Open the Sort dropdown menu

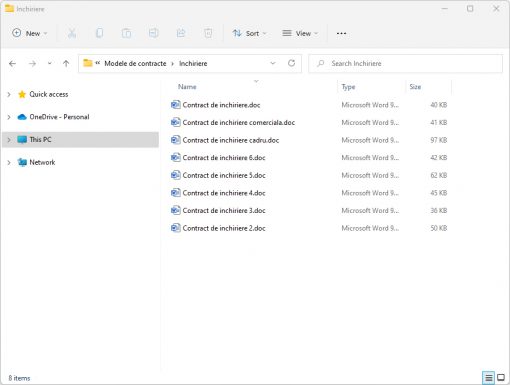click(x=250, y=33)
